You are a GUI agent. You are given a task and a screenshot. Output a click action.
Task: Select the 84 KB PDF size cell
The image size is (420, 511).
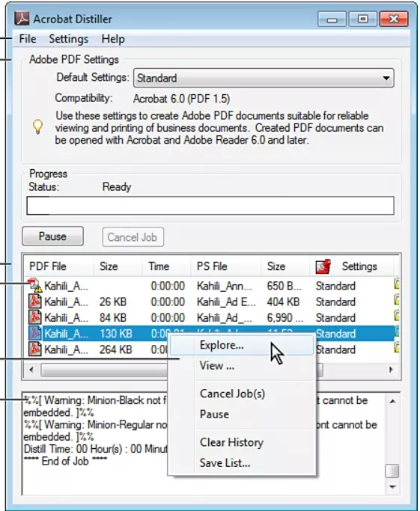(113, 318)
